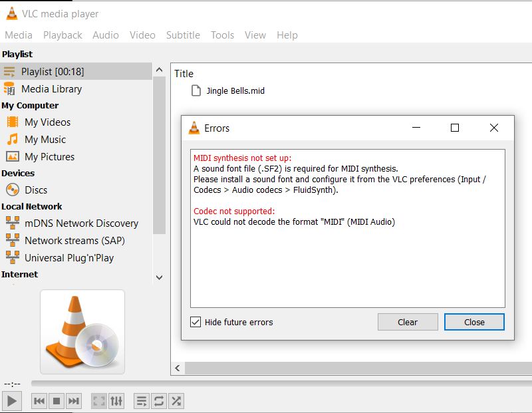
Task: Select My Videos sidebar entry
Action: (x=76, y=122)
